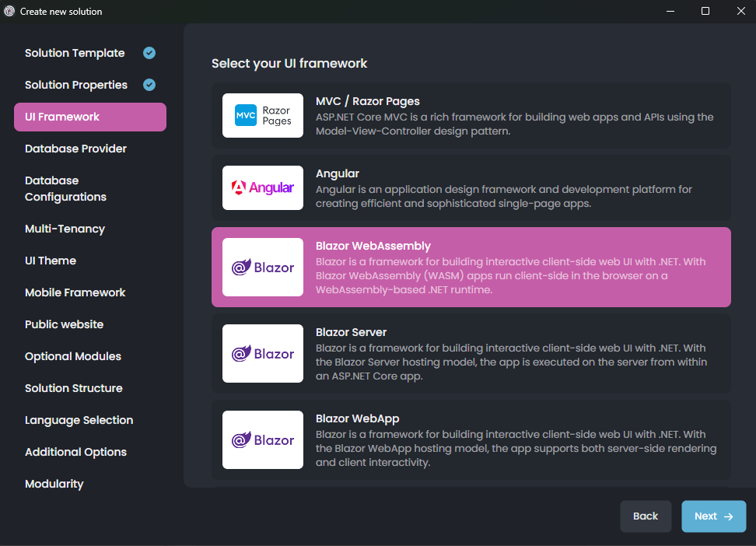Click the 'Select your UI framework' heading
This screenshot has height=546, width=756.
coord(289,63)
